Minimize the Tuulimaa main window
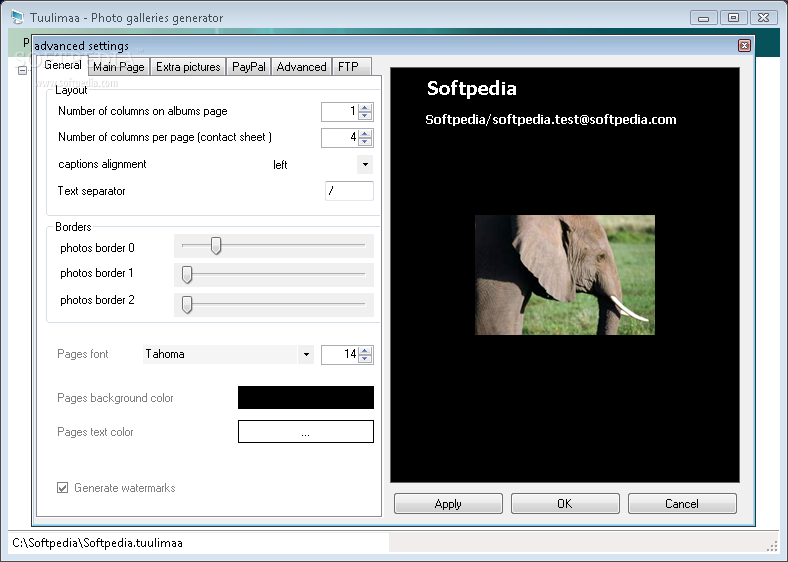 point(704,18)
